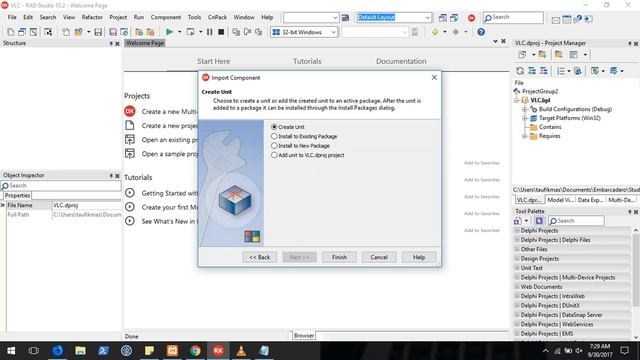Image resolution: width=640 pixels, height=360 pixels.
Task: Open Windows notification center in taskbar
Action: coord(624,351)
